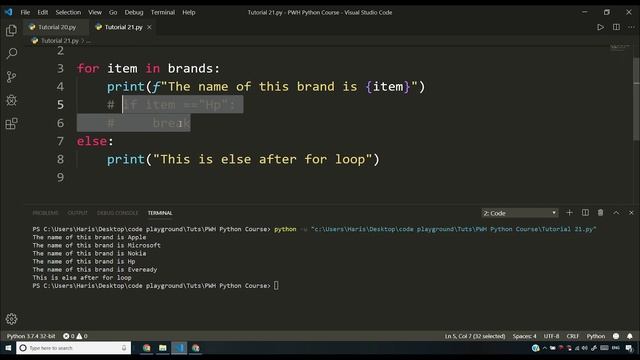640x360 pixels.
Task: Open the Edit menu
Action: pos(42,12)
